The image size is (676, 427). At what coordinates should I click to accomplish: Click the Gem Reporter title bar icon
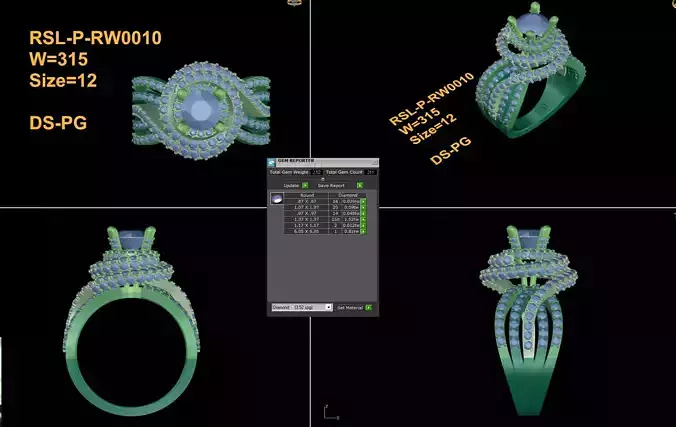[x=271, y=163]
